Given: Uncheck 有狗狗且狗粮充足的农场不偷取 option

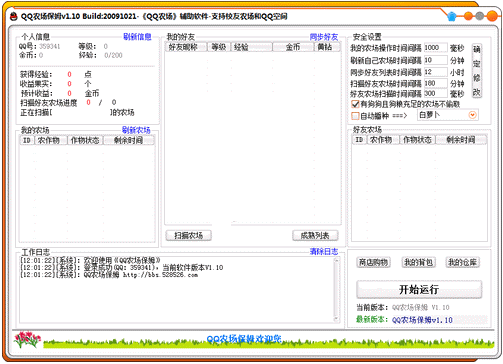Looking at the screenshot, I should (355, 104).
